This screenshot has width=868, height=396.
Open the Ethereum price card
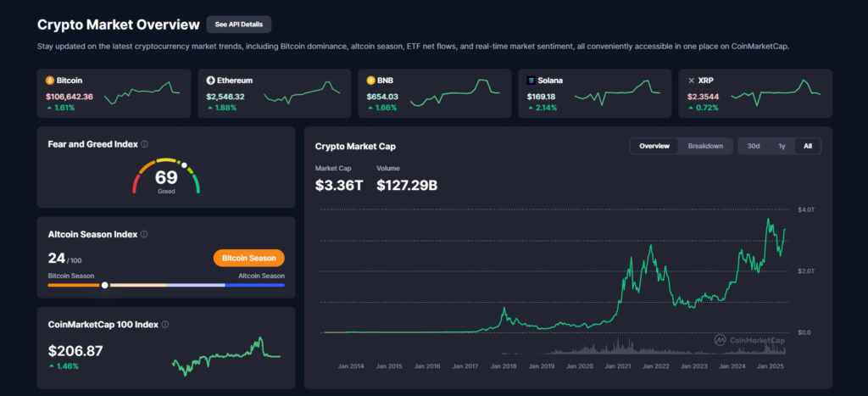tap(275, 93)
